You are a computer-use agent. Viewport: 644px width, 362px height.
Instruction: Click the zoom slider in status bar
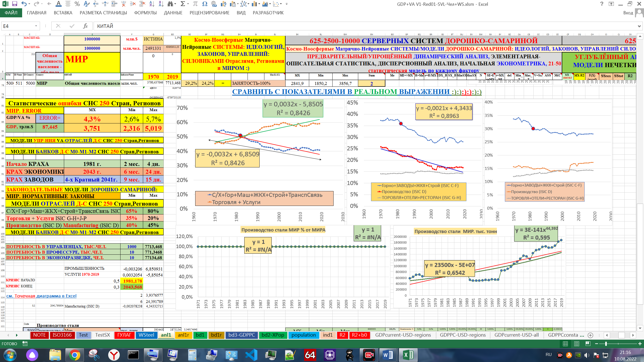[606, 344]
